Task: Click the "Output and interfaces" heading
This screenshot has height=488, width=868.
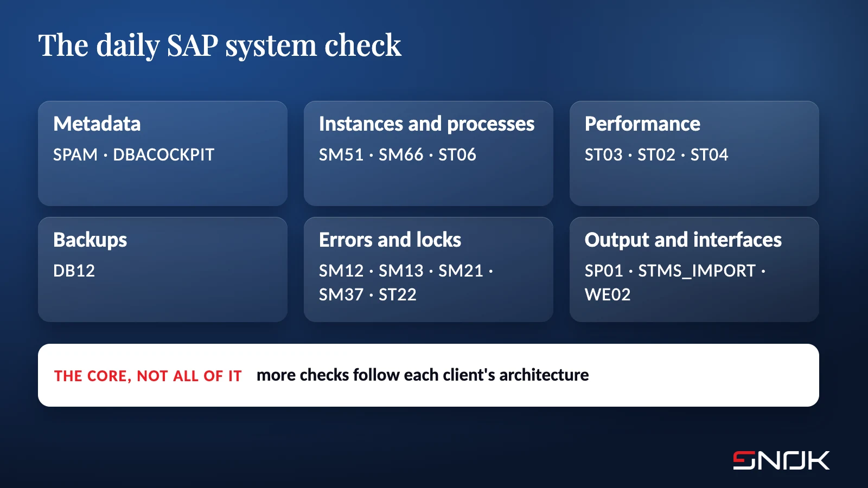Action: tap(683, 240)
